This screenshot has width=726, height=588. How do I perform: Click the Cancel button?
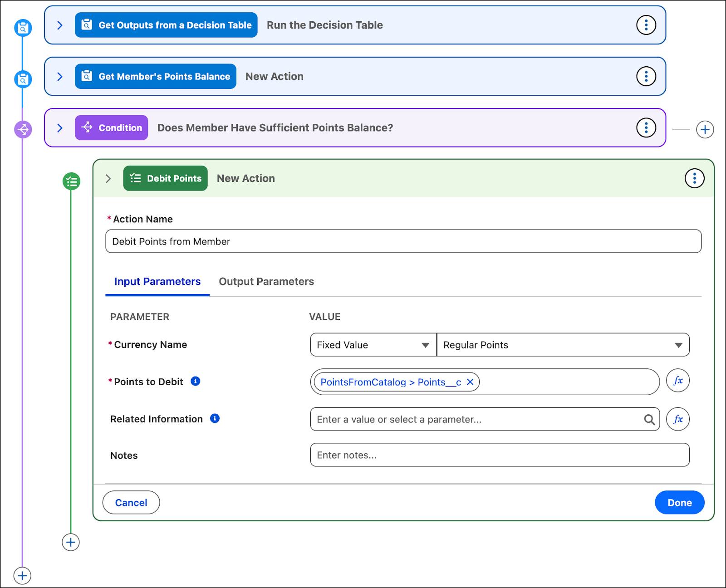[131, 502]
